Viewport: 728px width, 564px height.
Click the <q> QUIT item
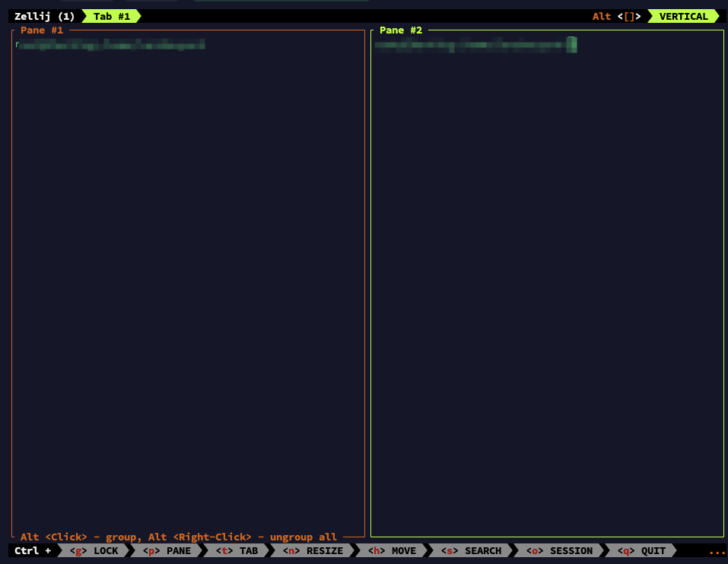(641, 550)
